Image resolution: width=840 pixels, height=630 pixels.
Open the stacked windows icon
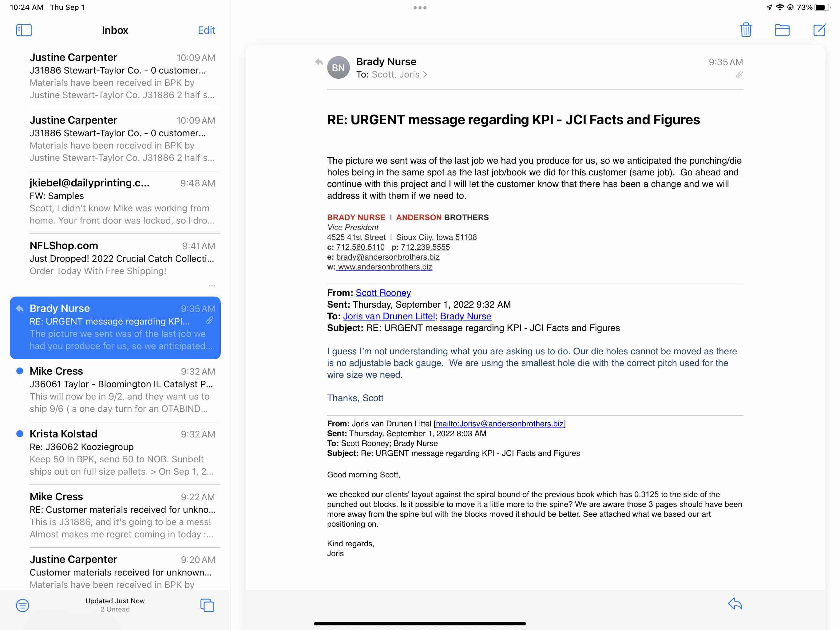[x=207, y=605]
